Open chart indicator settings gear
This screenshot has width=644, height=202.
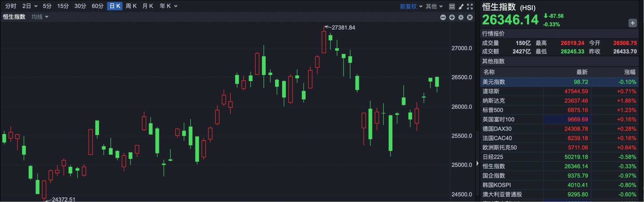pyautogui.click(x=461, y=17)
